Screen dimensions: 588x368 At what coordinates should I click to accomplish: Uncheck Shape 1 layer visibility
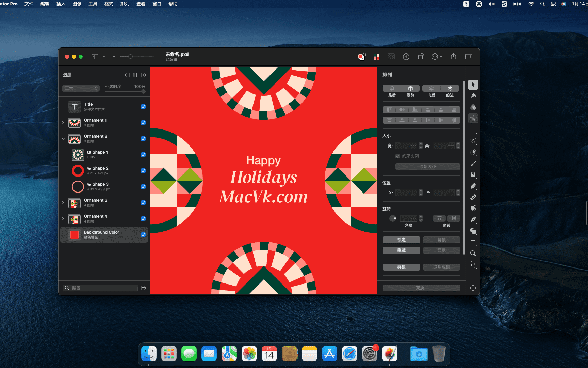pos(143,155)
